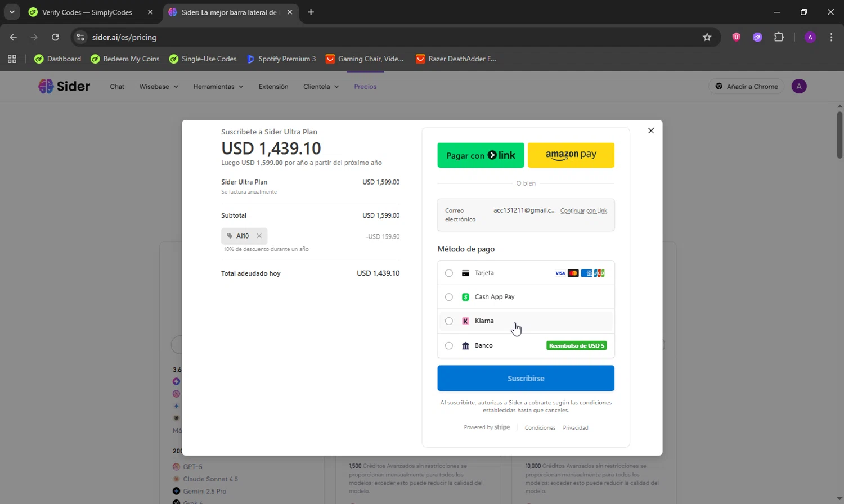
Task: Remove the AI10 promo code
Action: tap(259, 236)
